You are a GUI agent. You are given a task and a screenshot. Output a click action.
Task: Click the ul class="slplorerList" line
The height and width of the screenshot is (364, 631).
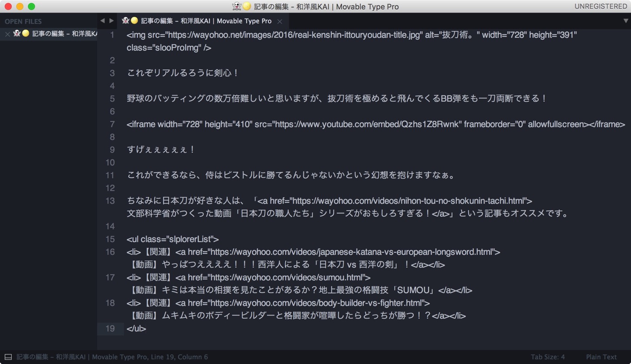pyautogui.click(x=173, y=239)
